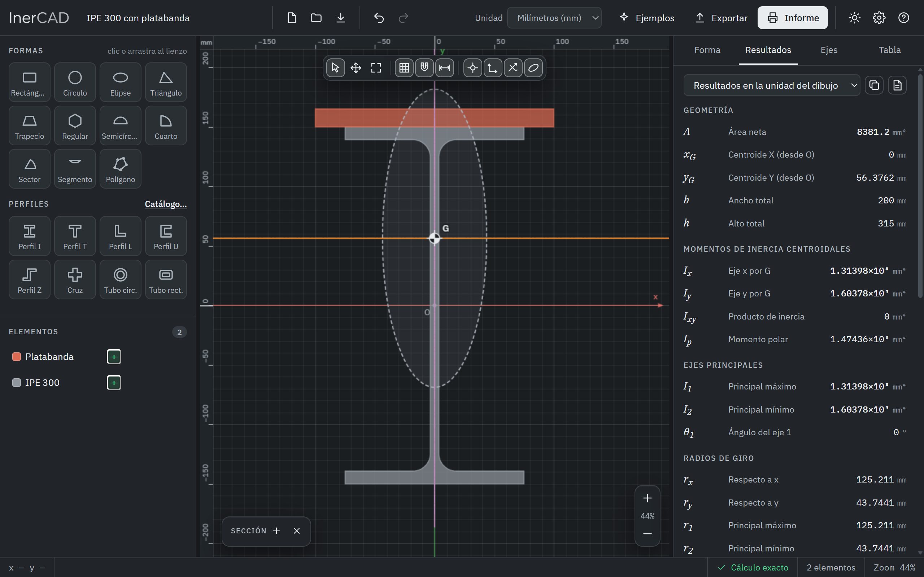Copy results with the clipboard icon
The image size is (924, 577).
(874, 85)
